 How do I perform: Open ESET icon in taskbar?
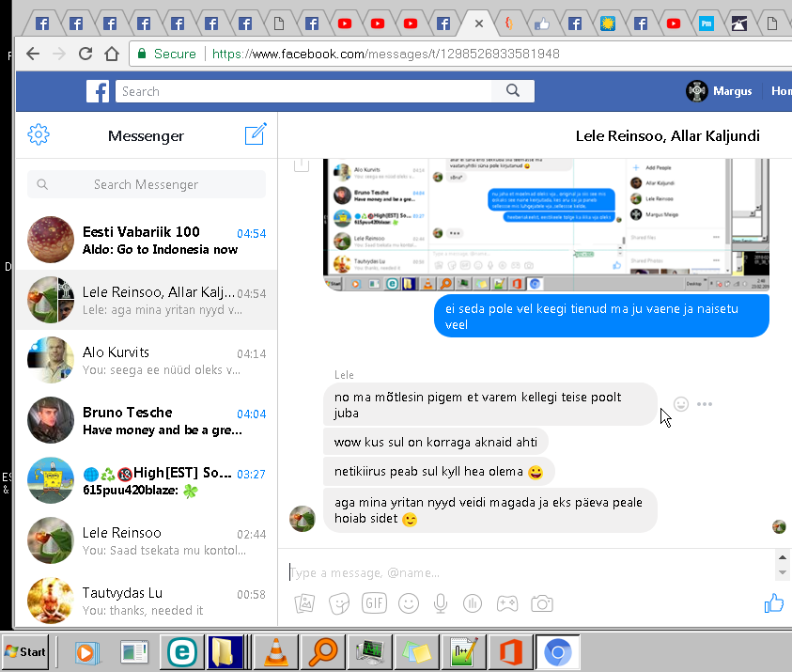[182, 652]
